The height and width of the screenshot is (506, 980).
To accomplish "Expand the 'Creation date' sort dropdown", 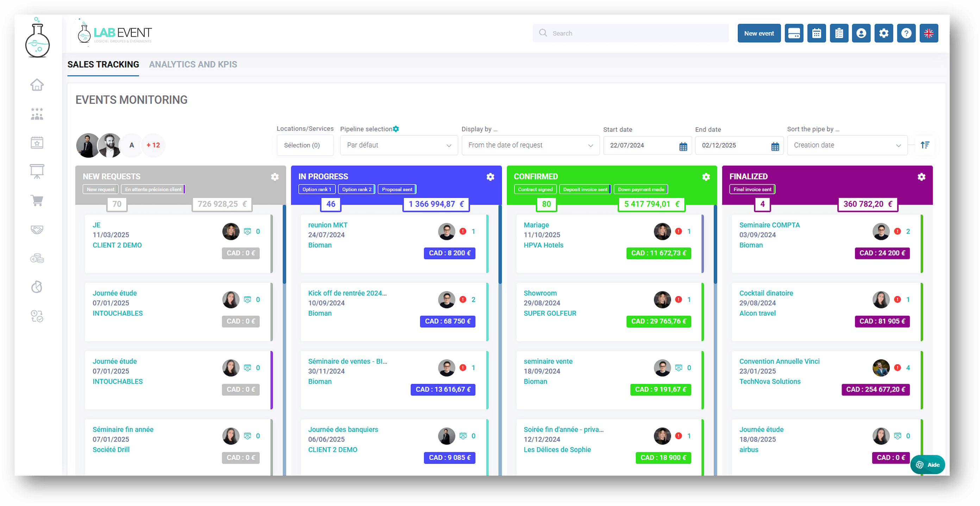I will [x=847, y=145].
